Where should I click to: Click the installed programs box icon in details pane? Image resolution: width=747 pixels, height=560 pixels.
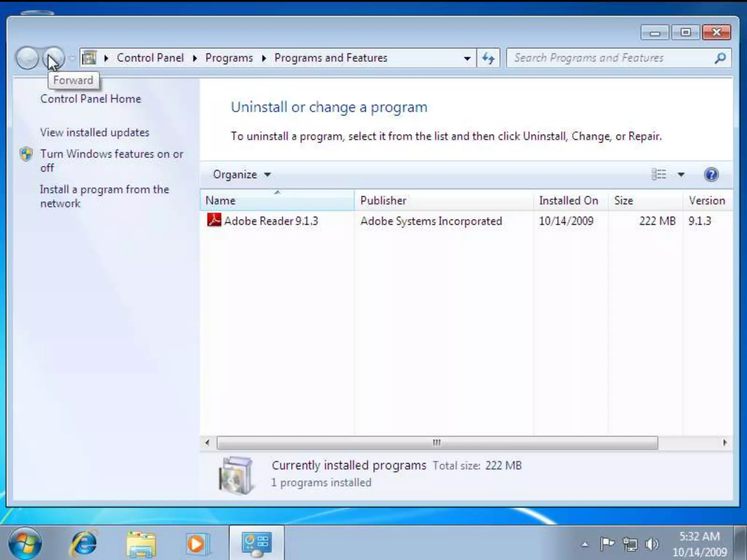236,475
